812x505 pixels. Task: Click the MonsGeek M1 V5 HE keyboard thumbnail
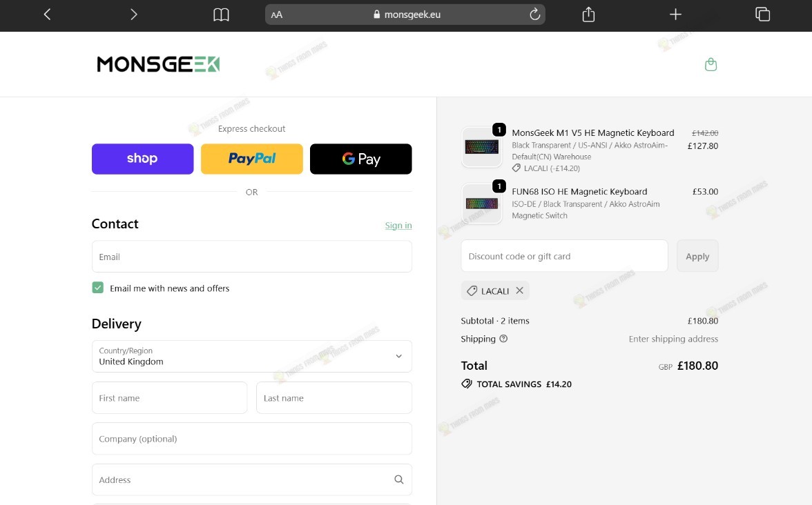pos(482,147)
